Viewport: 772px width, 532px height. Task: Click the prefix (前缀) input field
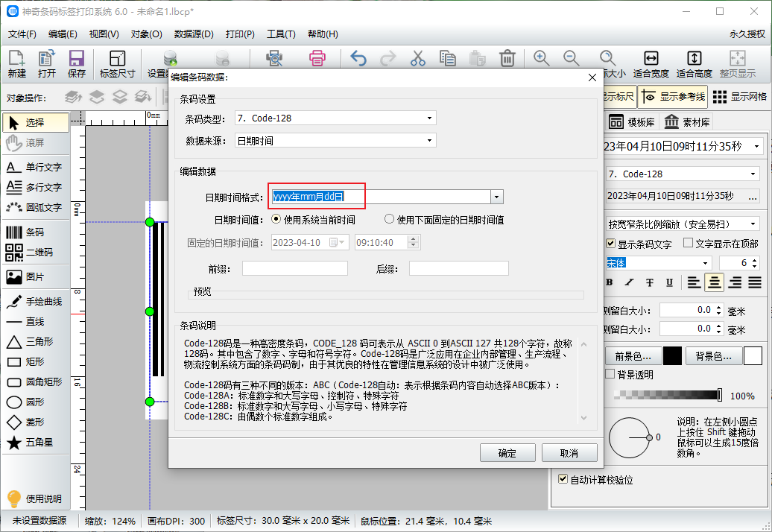tap(295, 268)
